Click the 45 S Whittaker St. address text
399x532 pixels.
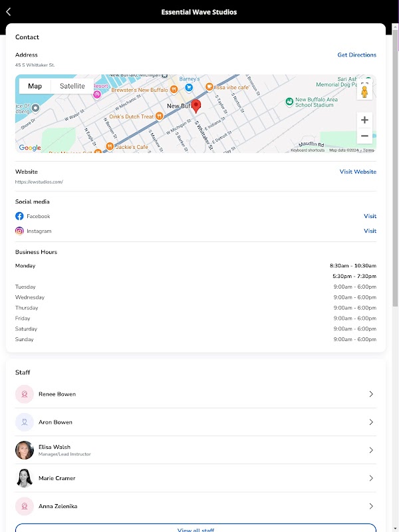click(35, 65)
